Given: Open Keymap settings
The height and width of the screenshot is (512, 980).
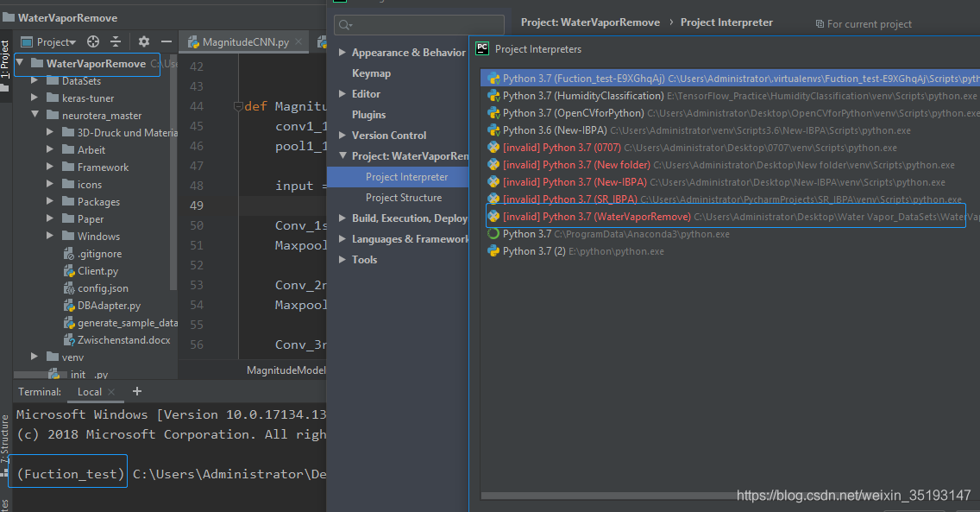Looking at the screenshot, I should pos(371,73).
